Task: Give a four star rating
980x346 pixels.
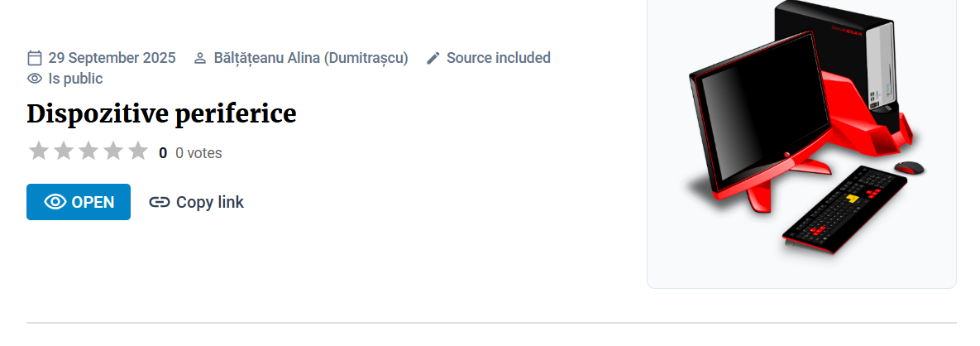Action: [x=113, y=151]
